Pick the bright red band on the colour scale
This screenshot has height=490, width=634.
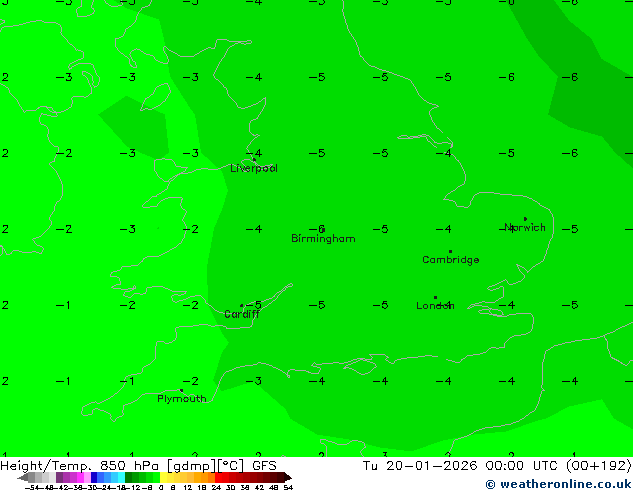point(218,477)
